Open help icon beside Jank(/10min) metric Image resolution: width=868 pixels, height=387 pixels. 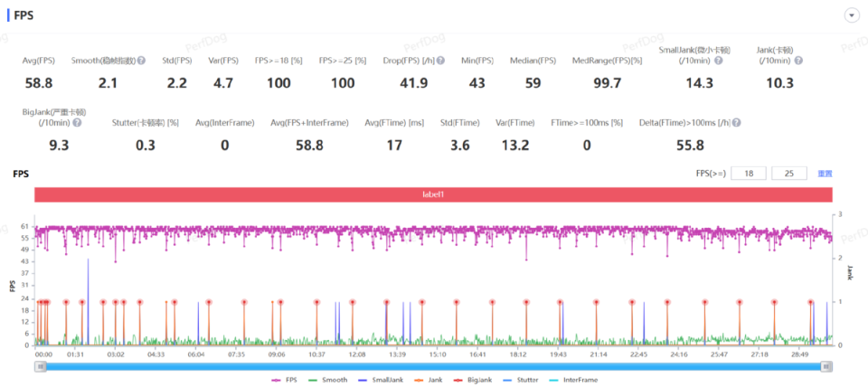[798, 61]
